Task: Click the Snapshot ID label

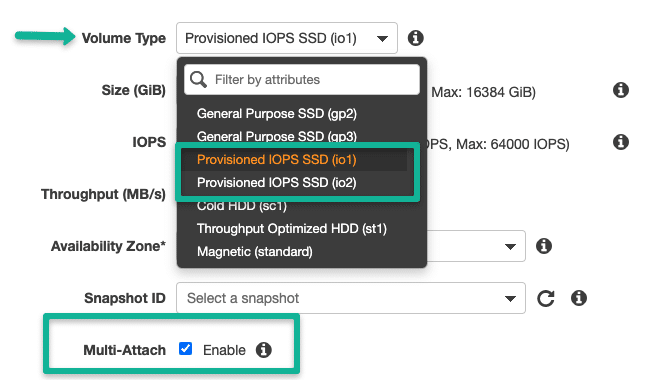Action: 125,298
